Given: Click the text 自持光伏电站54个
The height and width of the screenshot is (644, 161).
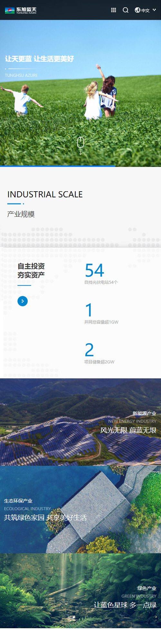Looking at the screenshot, I should click(101, 282).
